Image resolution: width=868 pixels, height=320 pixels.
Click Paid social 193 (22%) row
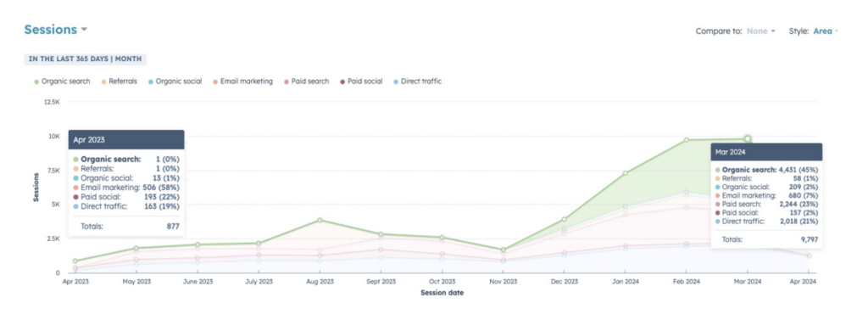tap(126, 197)
